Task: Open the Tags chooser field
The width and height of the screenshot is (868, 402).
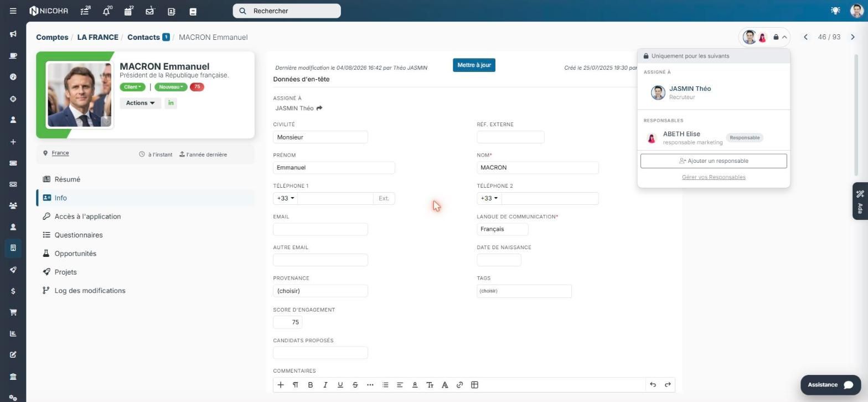Action: pos(524,291)
